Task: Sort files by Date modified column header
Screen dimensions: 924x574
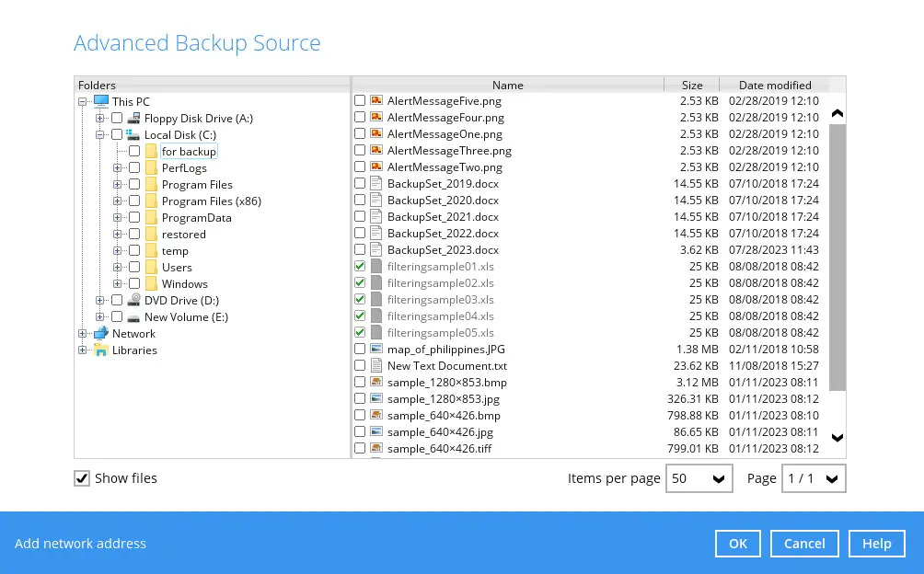Action: tap(774, 86)
